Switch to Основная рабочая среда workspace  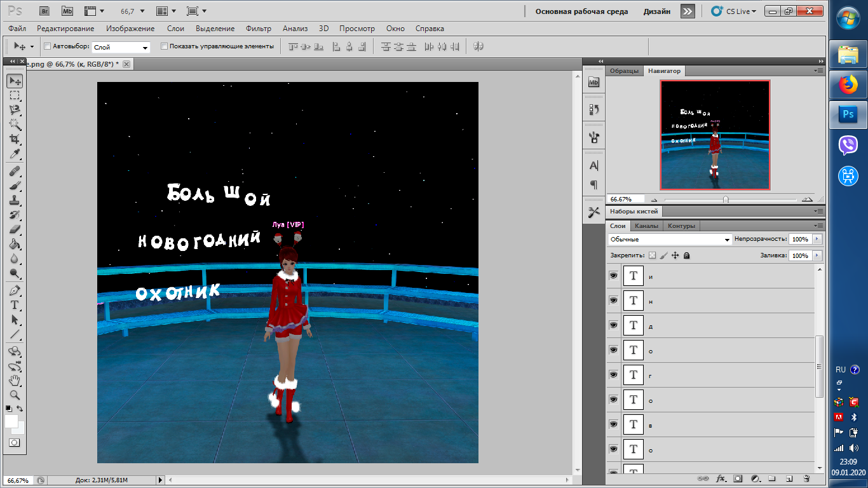581,11
